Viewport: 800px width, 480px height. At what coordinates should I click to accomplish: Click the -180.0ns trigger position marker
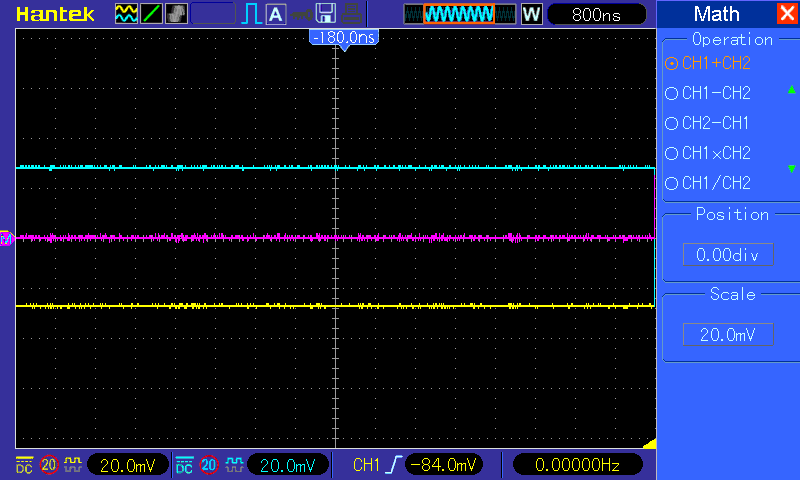pos(344,38)
